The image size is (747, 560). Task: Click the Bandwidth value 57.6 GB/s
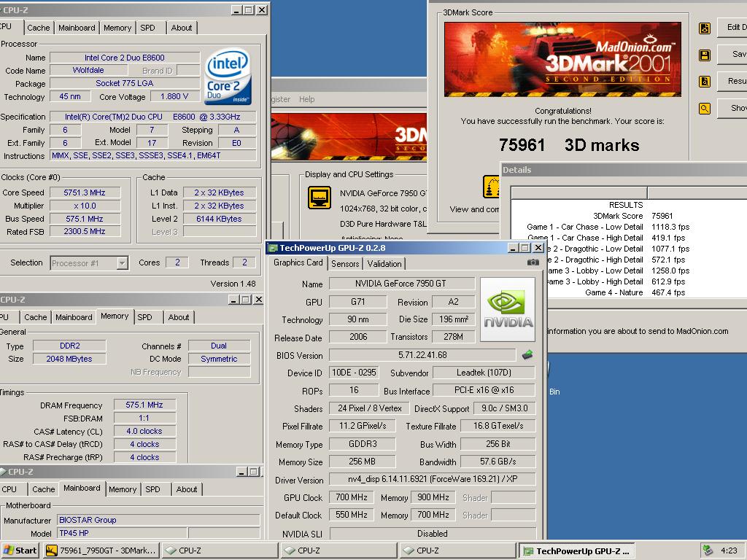pyautogui.click(x=498, y=462)
